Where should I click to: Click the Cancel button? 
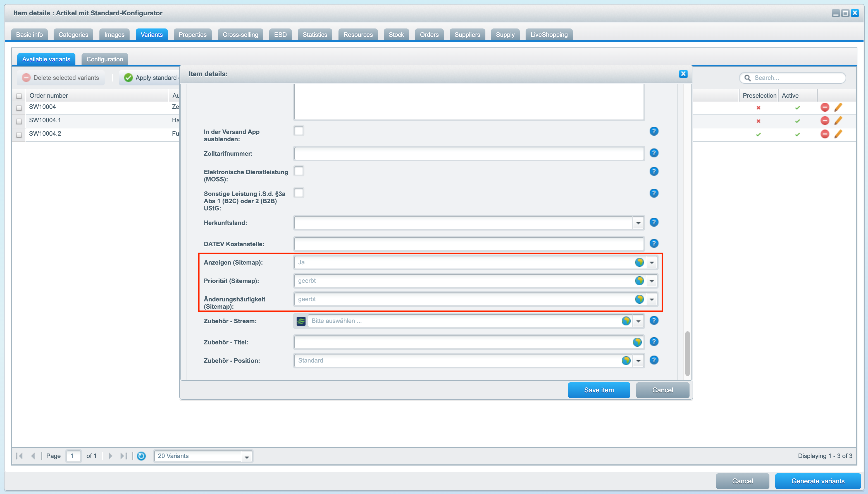point(662,390)
